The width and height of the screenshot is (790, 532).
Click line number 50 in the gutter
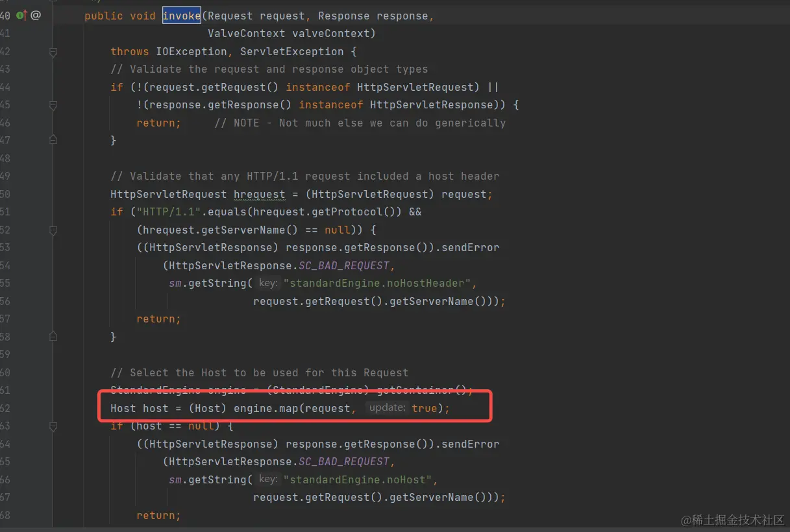tap(5, 194)
